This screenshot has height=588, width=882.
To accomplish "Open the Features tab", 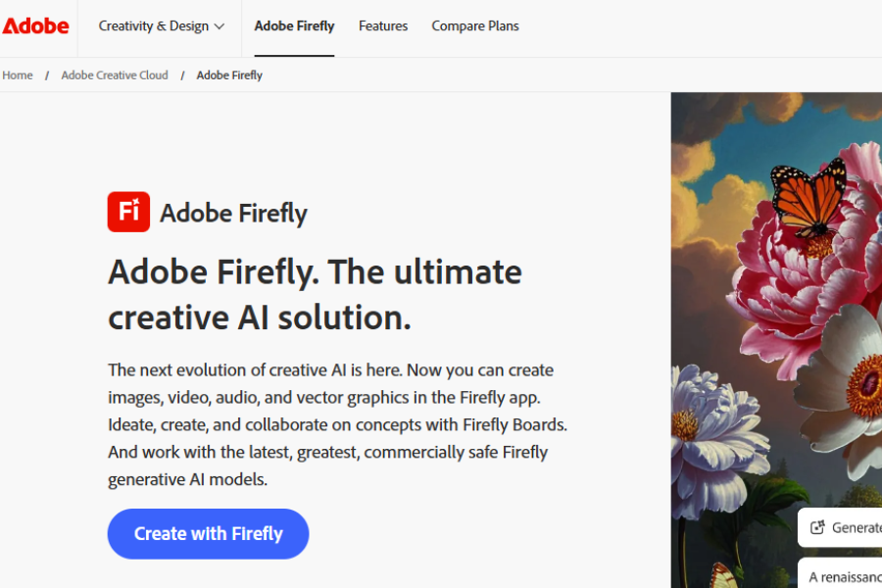I will [383, 25].
